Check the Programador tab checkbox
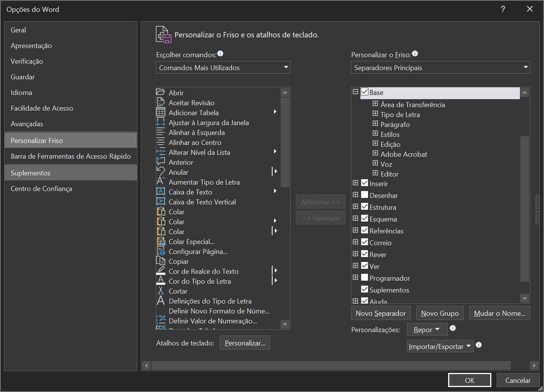544x392 pixels. (x=365, y=278)
